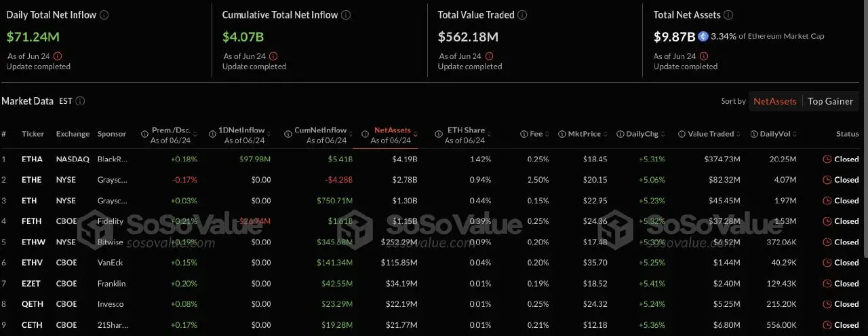Viewport: 868px width, 336px height.
Task: Click info icon of MktPrice column
Action: coord(562,134)
